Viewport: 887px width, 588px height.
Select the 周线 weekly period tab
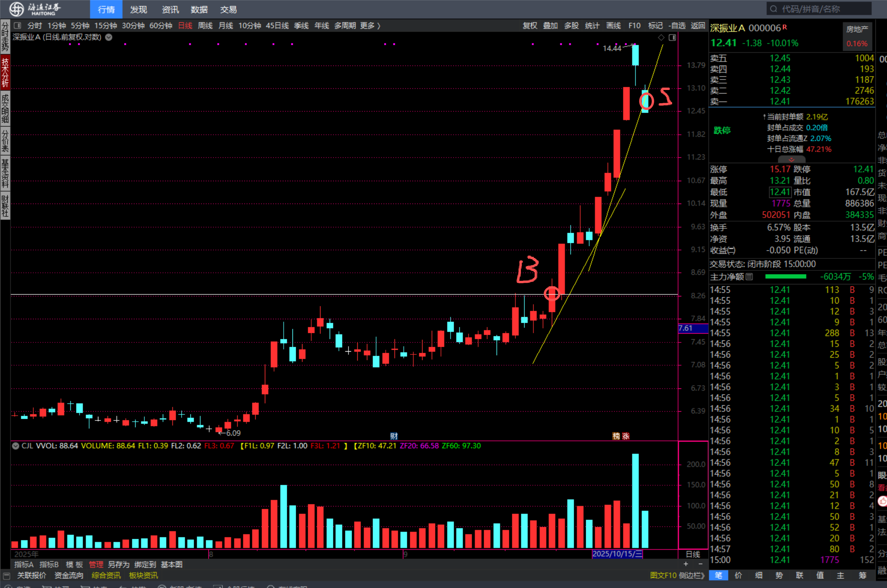[205, 26]
